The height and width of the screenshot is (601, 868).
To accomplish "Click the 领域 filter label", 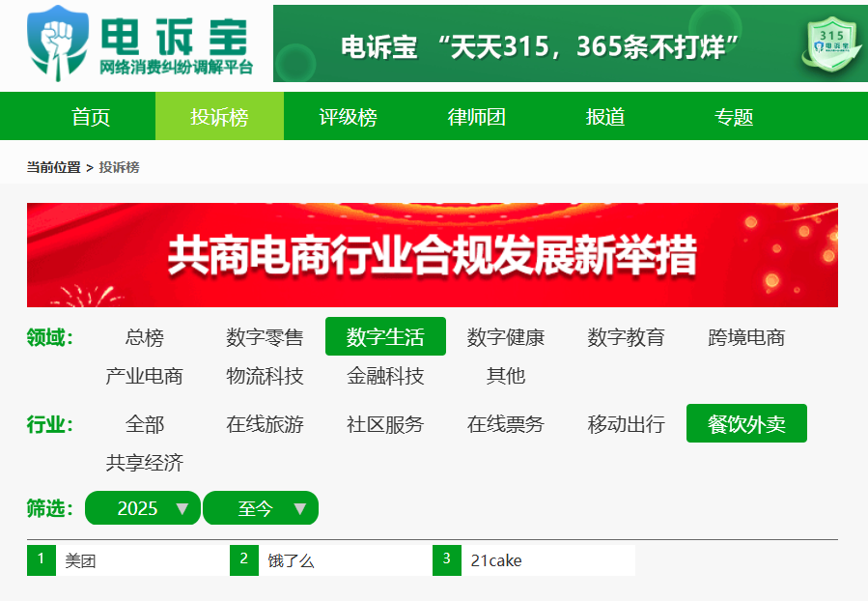I will click(50, 337).
